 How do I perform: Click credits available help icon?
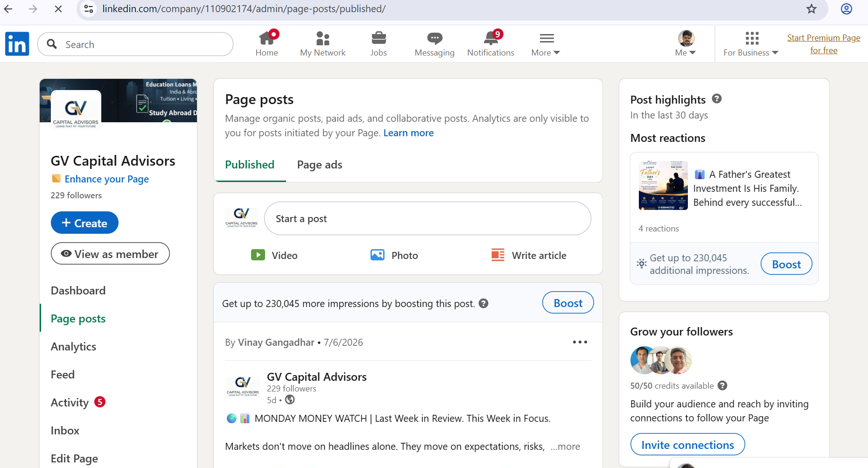[x=722, y=385]
